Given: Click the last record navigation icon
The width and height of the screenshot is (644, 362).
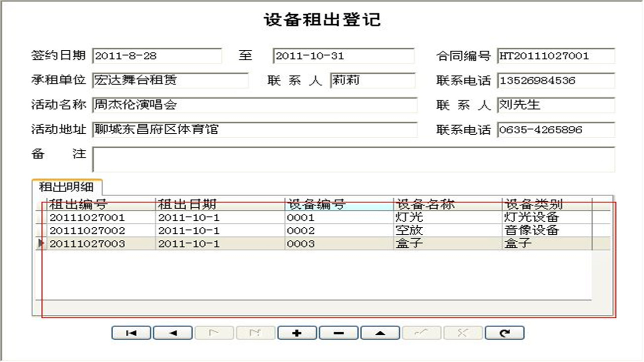Looking at the screenshot, I should coord(256,332).
